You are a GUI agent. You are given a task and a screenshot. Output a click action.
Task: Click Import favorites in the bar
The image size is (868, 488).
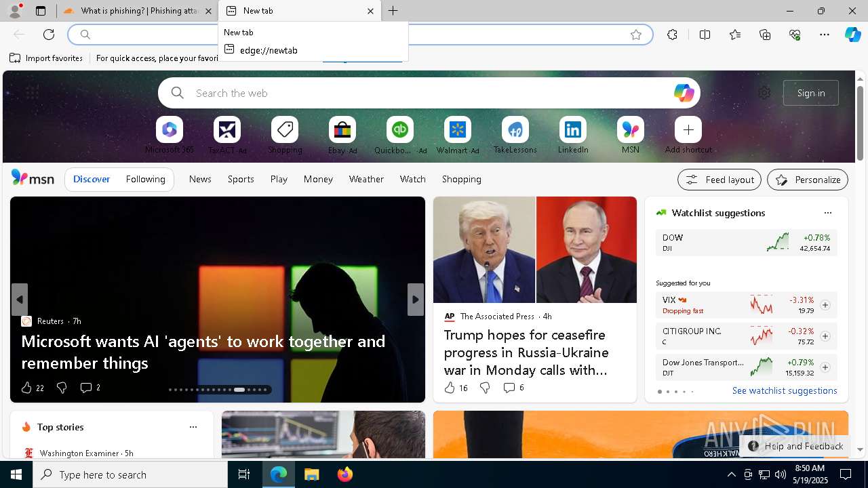pos(46,58)
